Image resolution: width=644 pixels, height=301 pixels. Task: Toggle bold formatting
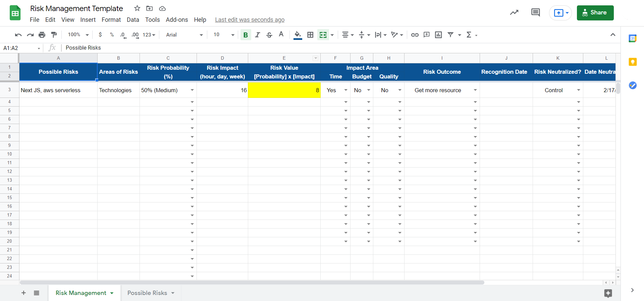(x=246, y=35)
